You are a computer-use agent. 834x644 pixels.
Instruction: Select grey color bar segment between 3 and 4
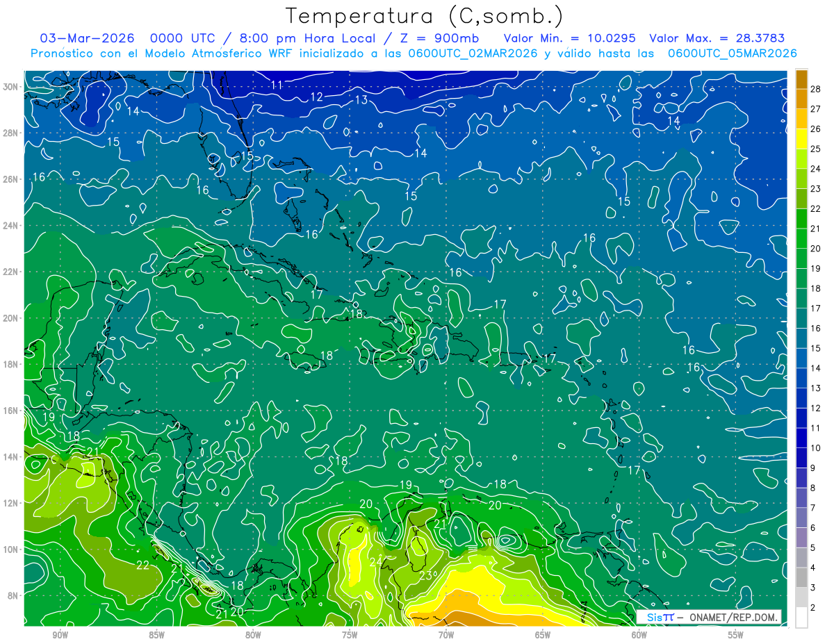[801, 577]
